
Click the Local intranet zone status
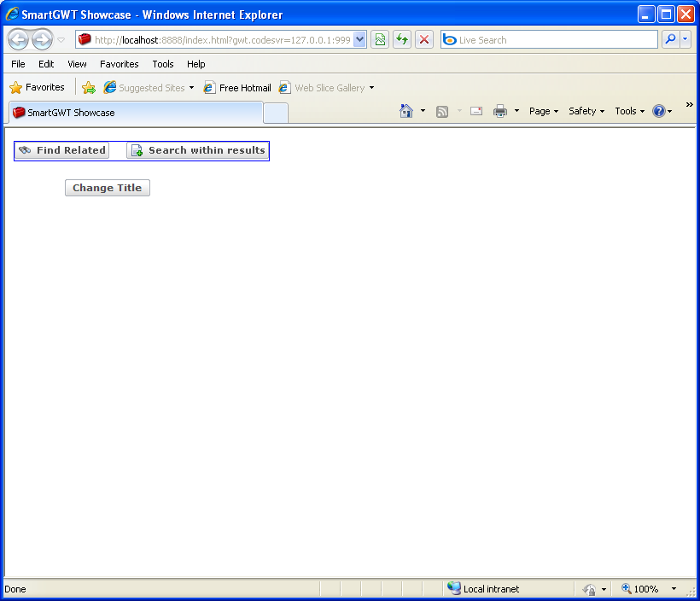pos(483,589)
